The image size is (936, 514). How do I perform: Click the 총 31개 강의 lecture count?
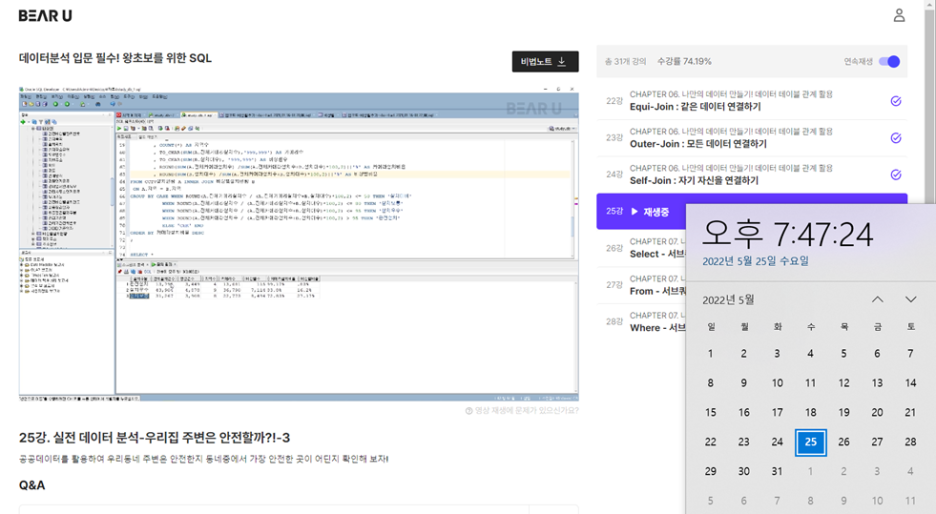click(x=625, y=61)
